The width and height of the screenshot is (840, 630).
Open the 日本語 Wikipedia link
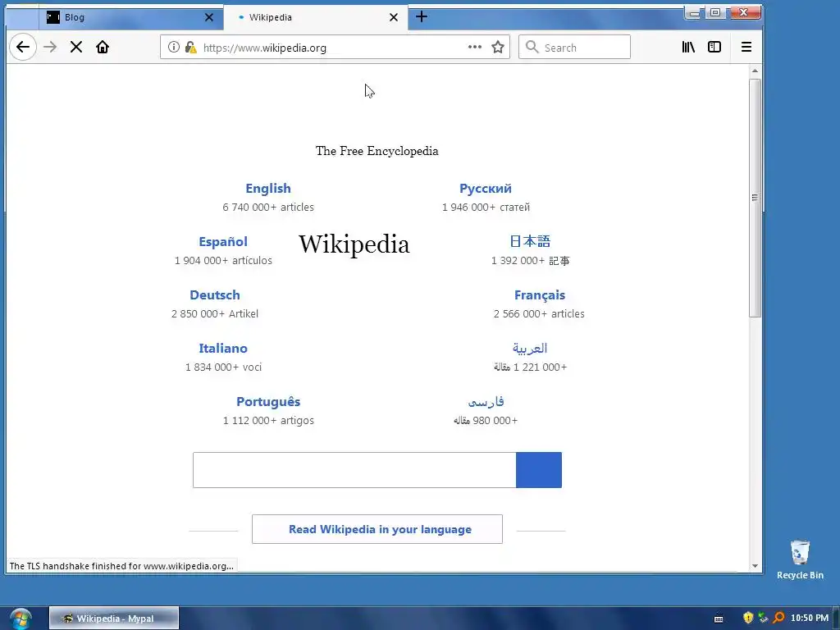(530, 242)
